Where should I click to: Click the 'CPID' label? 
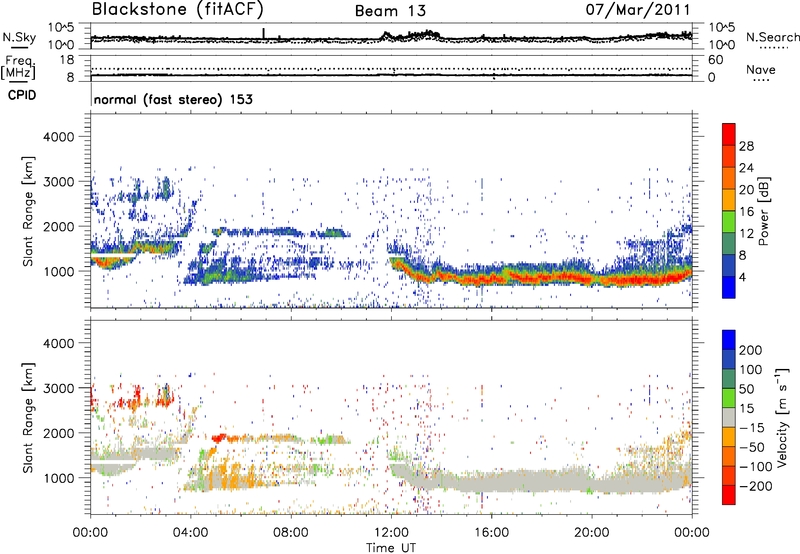[x=22, y=95]
